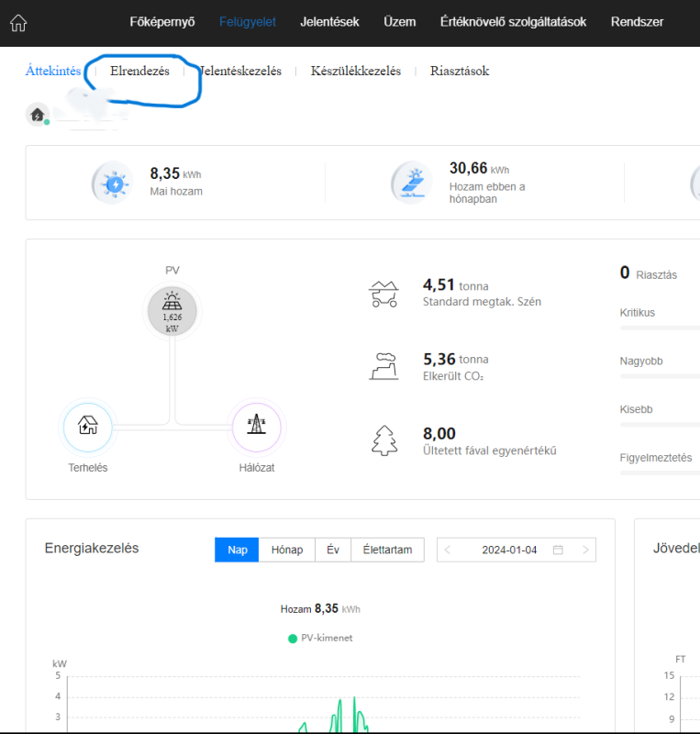700x734 pixels.
Task: Open the Főképernyő menu
Action: click(162, 22)
